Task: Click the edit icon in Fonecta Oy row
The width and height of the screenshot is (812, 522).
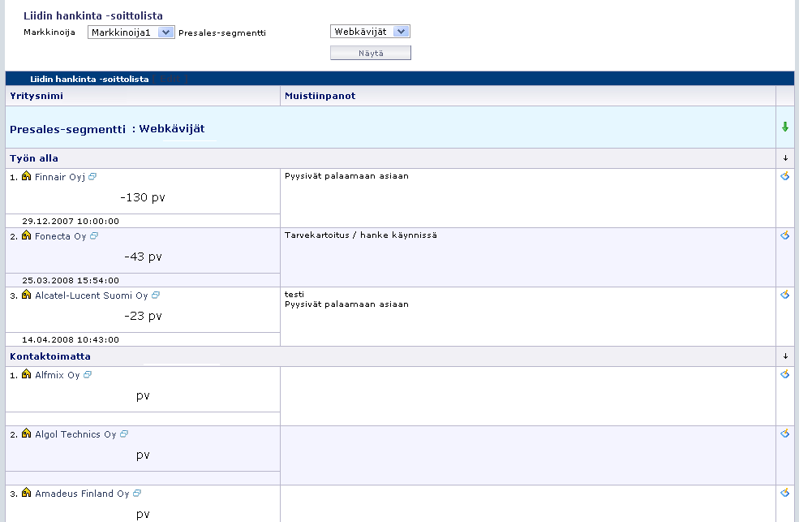Action: coord(785,235)
